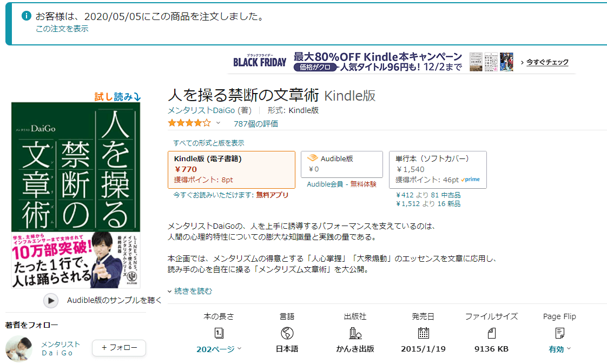Open the book cover image
The image size is (607, 364).
[76, 195]
